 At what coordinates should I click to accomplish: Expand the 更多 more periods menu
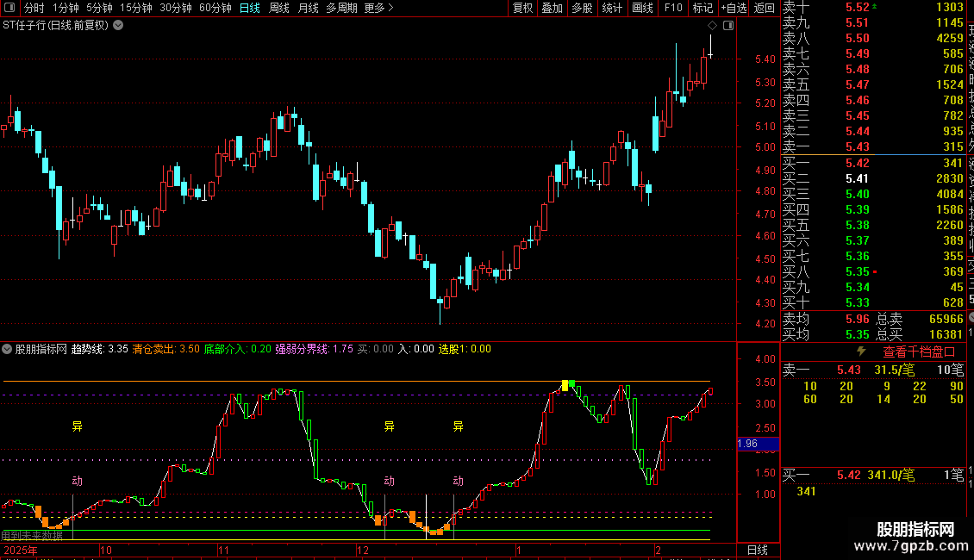click(x=379, y=8)
